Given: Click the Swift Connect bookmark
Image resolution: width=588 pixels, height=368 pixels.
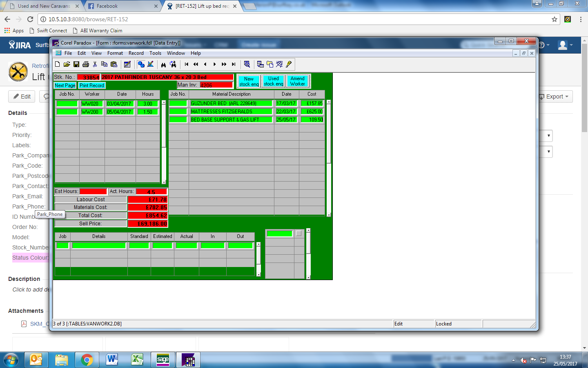Looking at the screenshot, I should 48,31.
